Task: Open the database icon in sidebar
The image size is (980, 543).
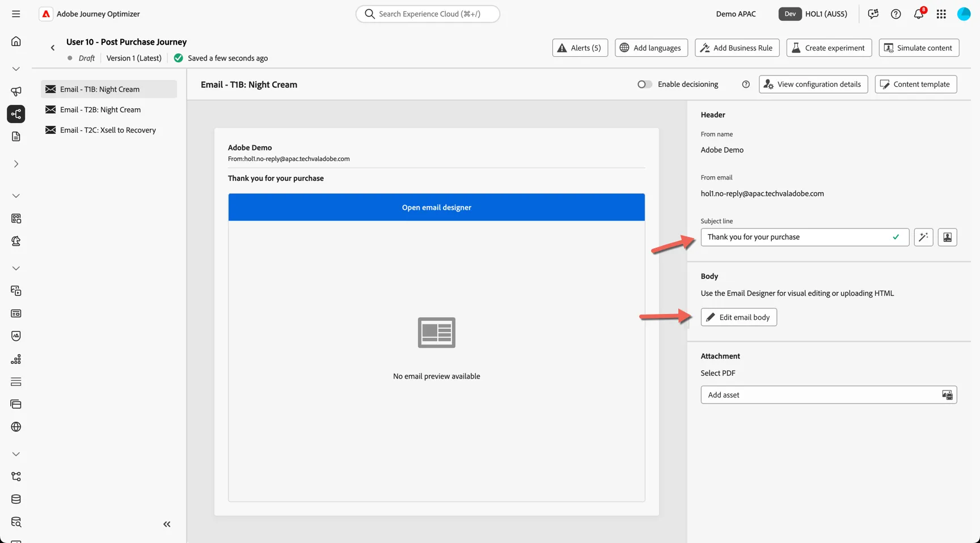Action: click(x=16, y=499)
